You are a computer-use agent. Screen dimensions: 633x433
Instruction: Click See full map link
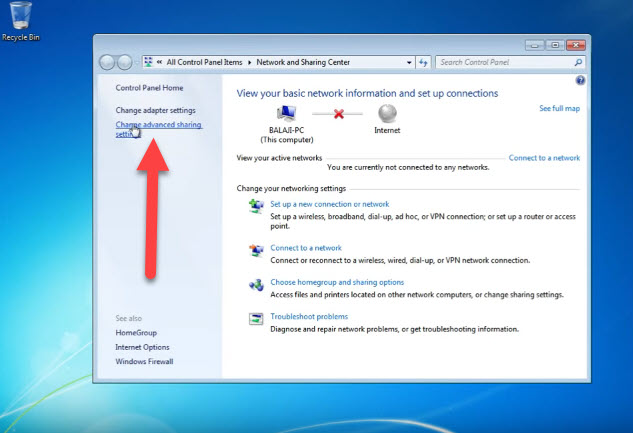(559, 108)
